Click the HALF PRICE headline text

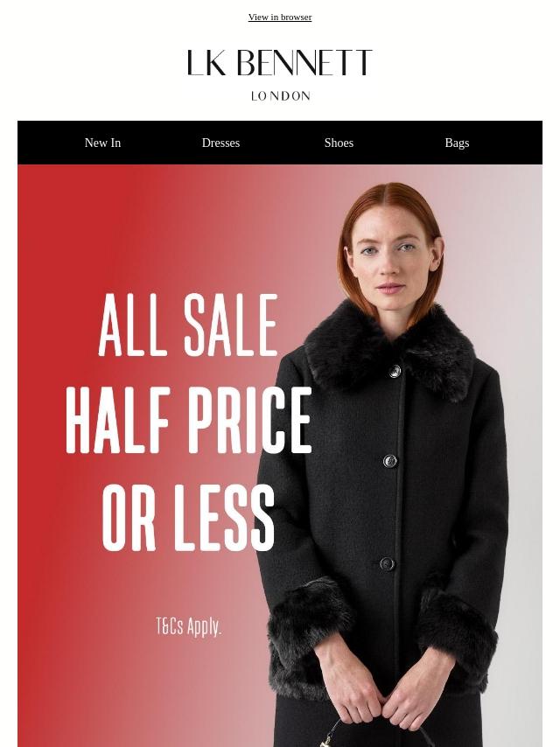click(189, 420)
